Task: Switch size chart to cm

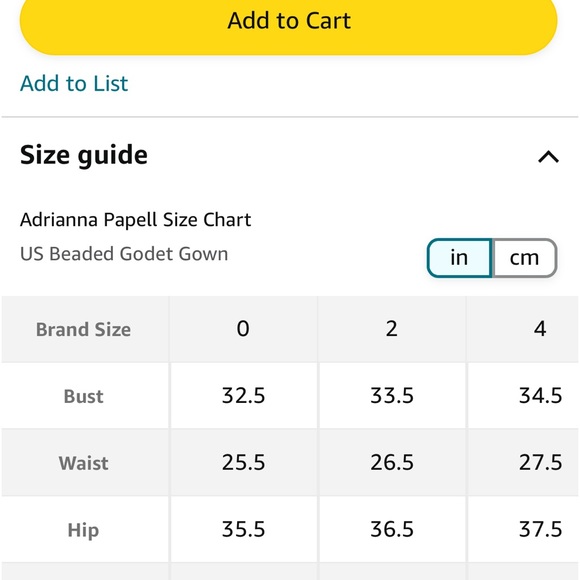Action: coord(525,258)
